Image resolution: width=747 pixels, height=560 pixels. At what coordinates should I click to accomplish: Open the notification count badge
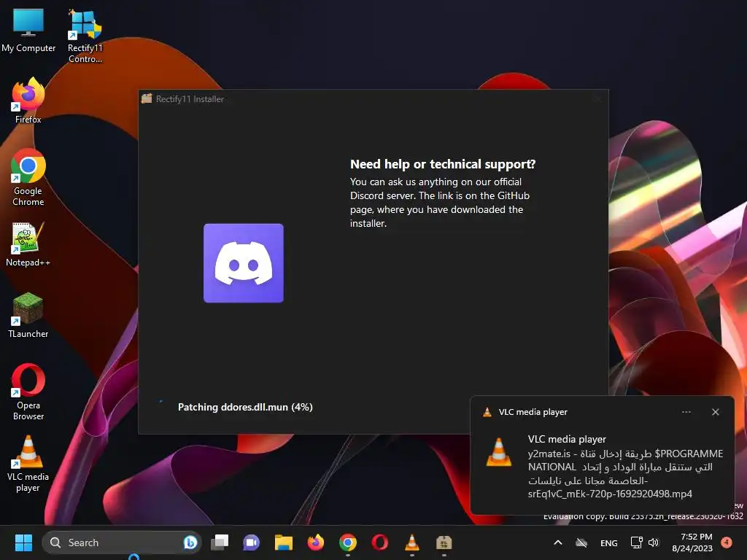(727, 542)
